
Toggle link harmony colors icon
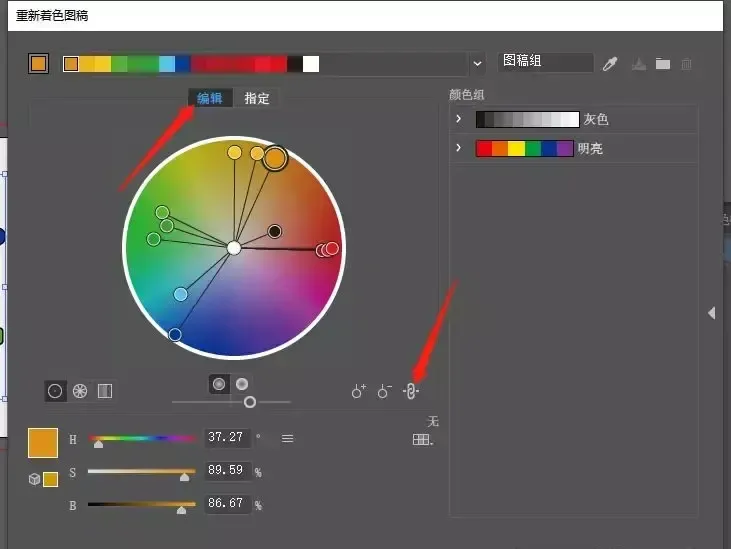click(410, 391)
